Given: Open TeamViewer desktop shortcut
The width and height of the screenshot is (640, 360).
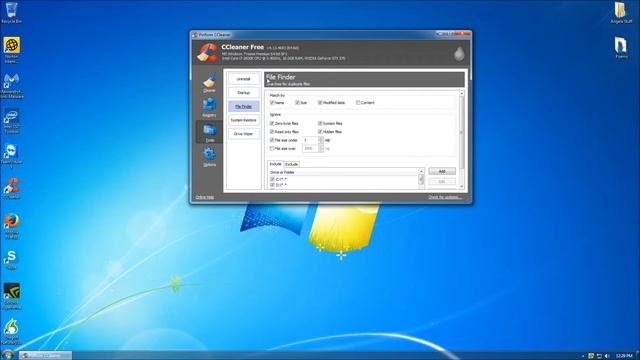Looking at the screenshot, I should (x=11, y=156).
